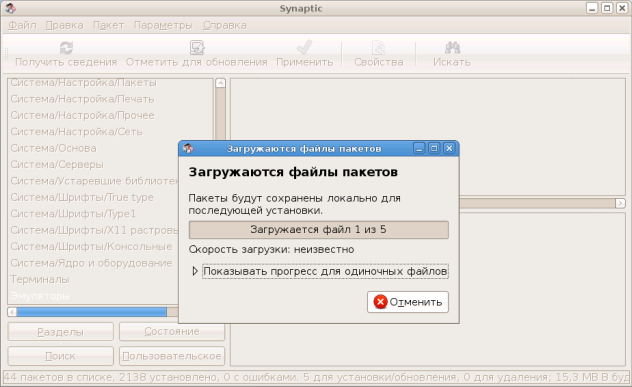The image size is (632, 387).
Task: Select Система/Ядро и оборудование category
Action: [91, 263]
